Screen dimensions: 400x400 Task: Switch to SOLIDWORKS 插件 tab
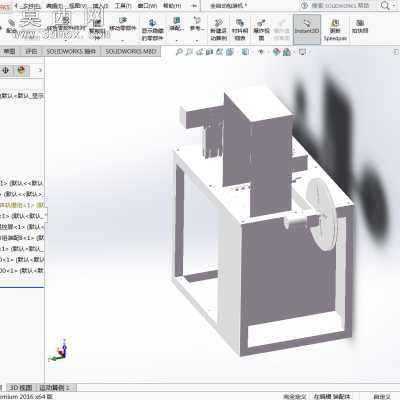click(71, 51)
